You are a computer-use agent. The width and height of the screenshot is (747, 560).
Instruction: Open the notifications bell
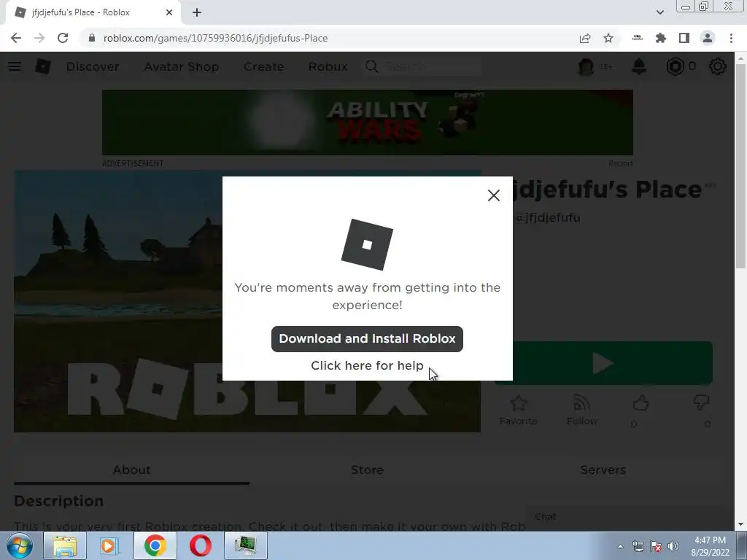click(x=639, y=66)
